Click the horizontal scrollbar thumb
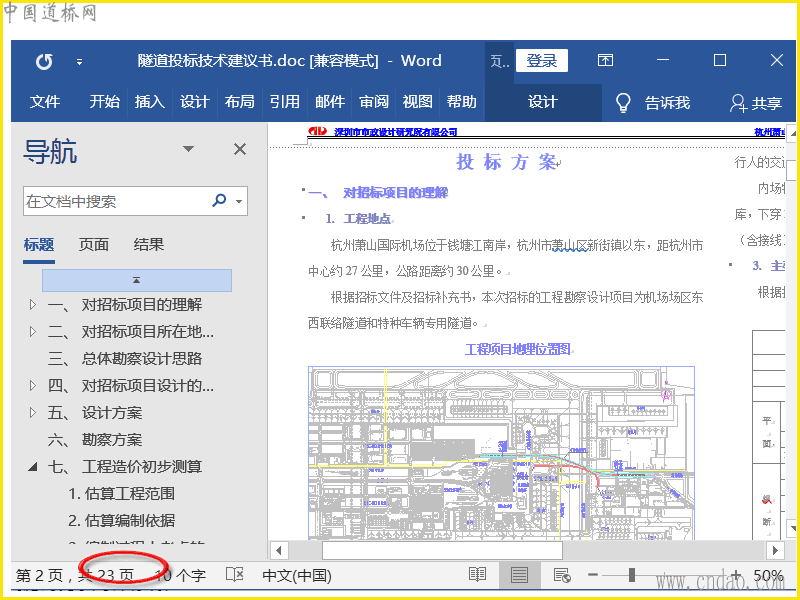The height and width of the screenshot is (600, 800). pyautogui.click(x=442, y=551)
